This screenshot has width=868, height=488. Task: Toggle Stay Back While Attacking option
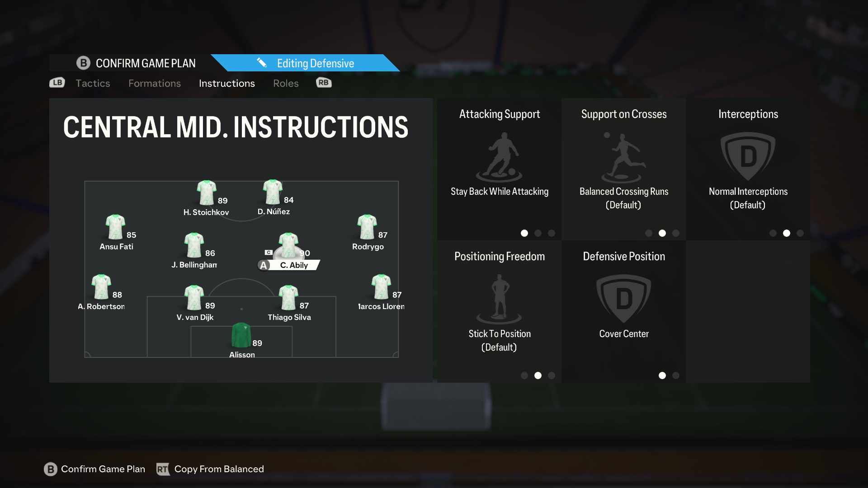[500, 170]
